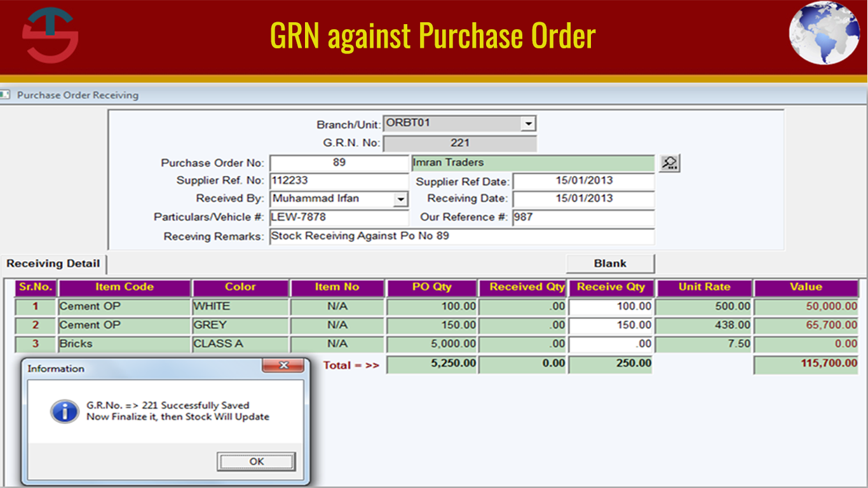This screenshot has height=488, width=868.
Task: Edit Receive Qty for the Bricks row
Action: click(x=611, y=344)
